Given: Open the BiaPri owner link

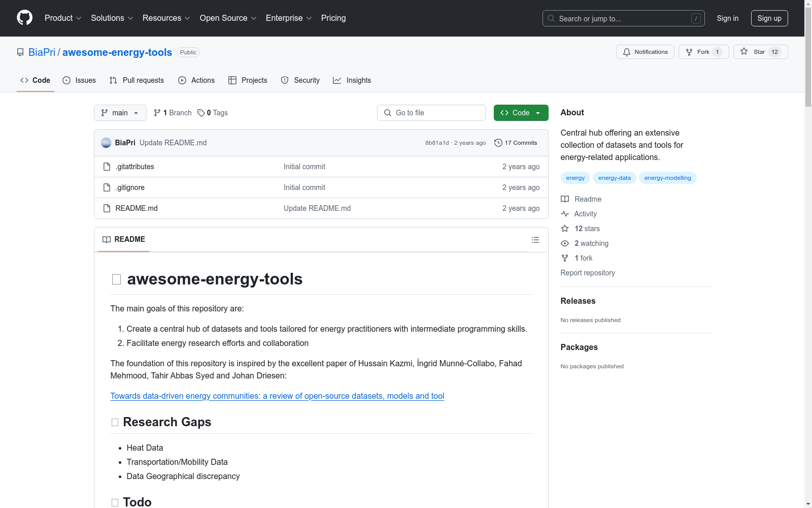Looking at the screenshot, I should (x=42, y=52).
